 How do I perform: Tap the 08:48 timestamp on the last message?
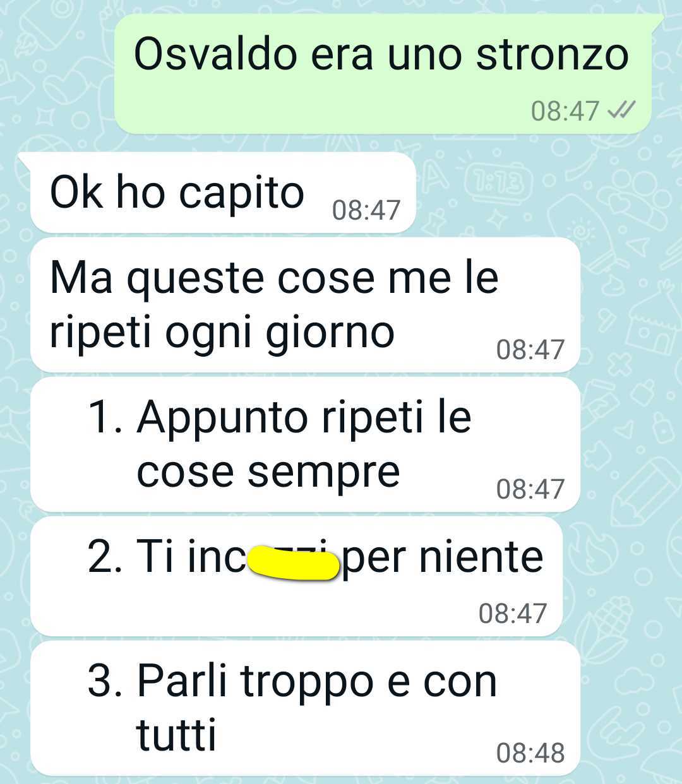[x=530, y=752]
